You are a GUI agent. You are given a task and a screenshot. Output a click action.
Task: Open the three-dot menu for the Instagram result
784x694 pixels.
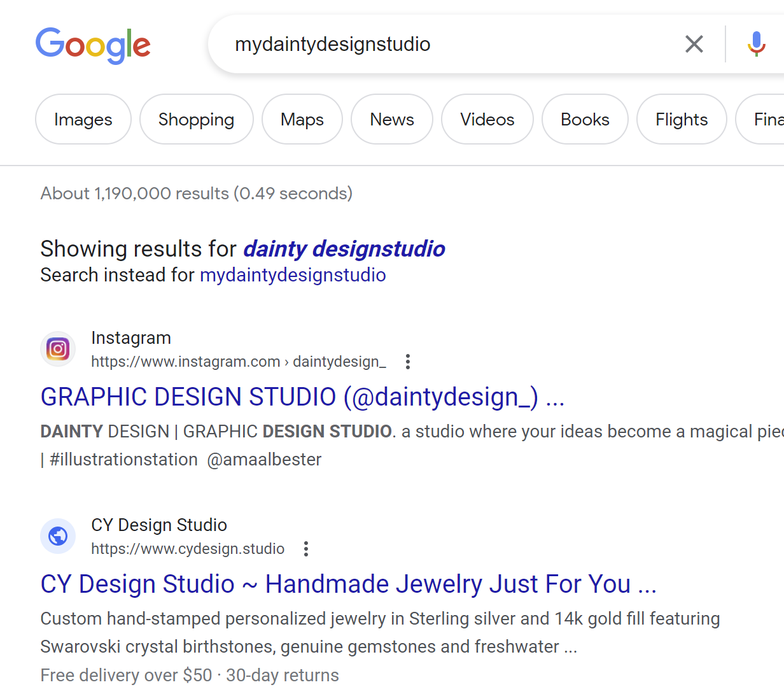[x=408, y=362]
